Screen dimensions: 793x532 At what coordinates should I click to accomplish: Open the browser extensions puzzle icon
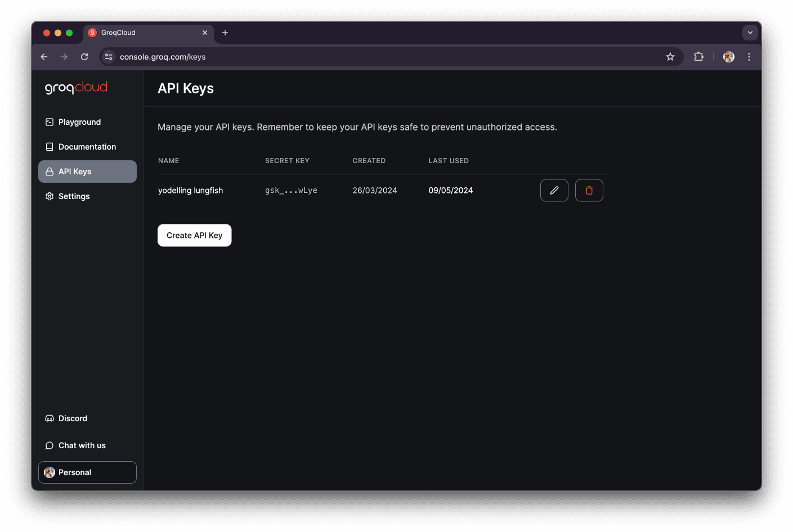698,57
